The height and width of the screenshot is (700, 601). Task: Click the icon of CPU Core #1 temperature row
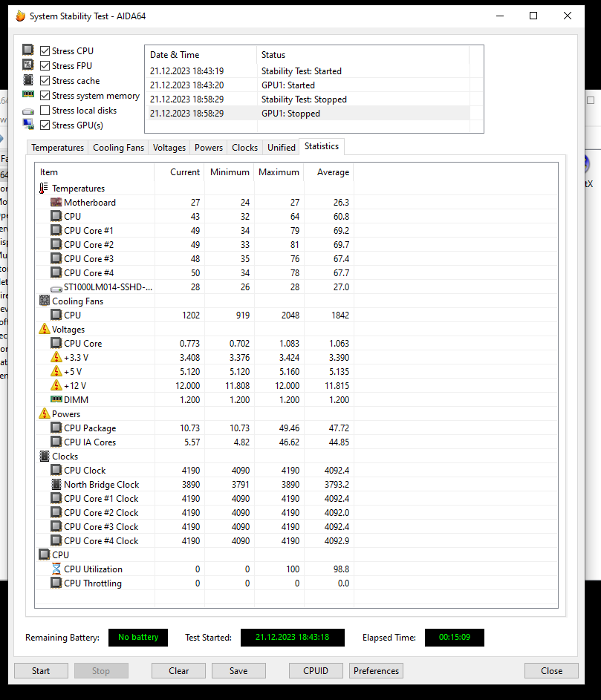(56, 230)
